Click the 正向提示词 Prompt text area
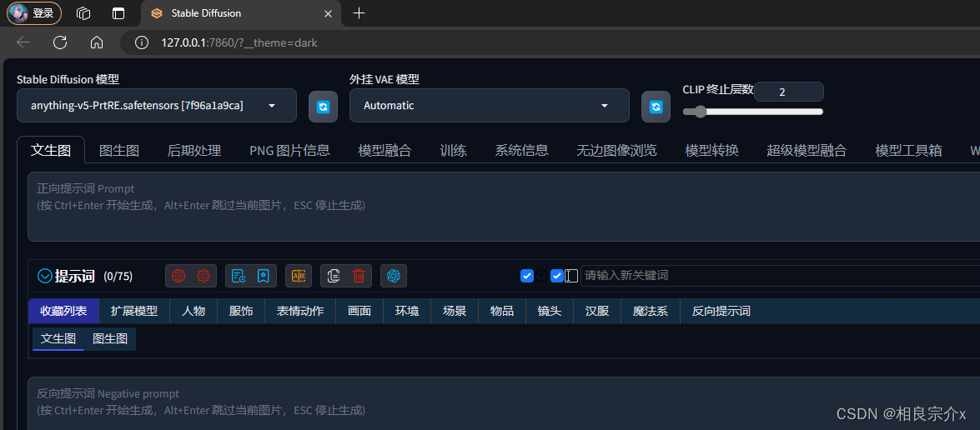The width and height of the screenshot is (980, 430). click(x=504, y=207)
